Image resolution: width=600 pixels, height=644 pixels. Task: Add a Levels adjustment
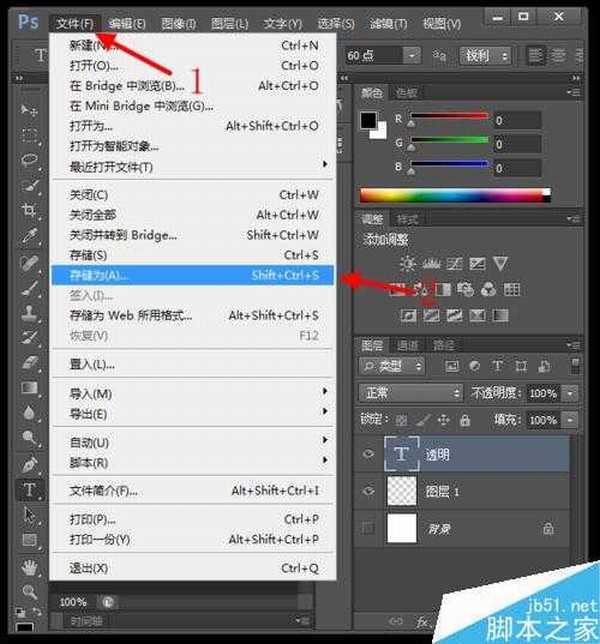431,264
